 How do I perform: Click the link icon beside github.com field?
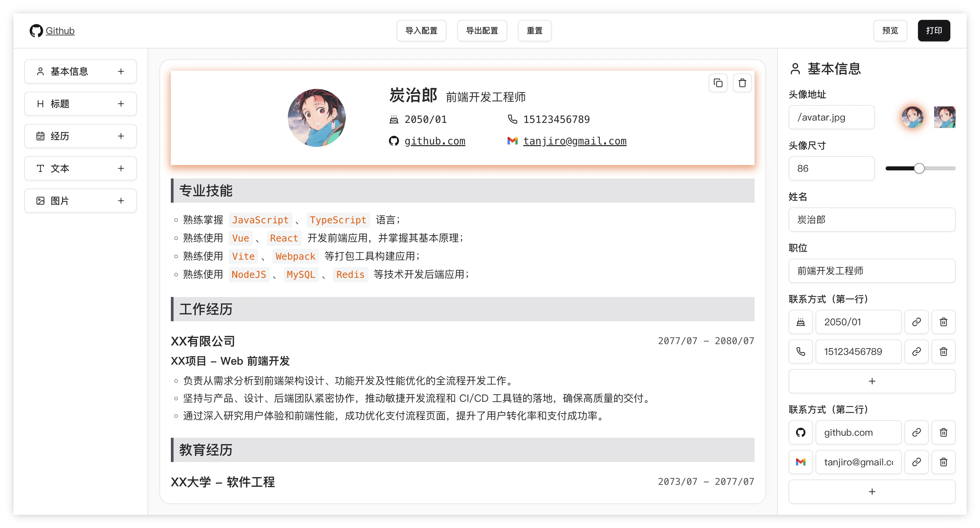coord(916,432)
